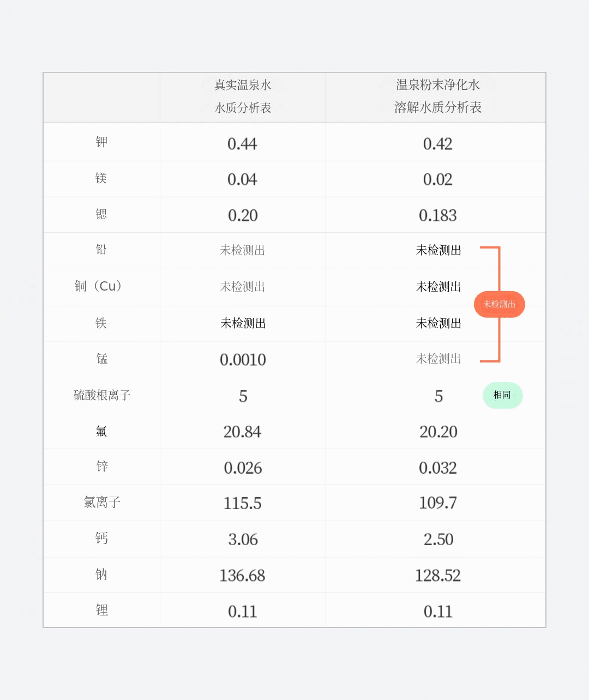Select the 氯离子 row label
The width and height of the screenshot is (589, 700).
pyautogui.click(x=102, y=502)
